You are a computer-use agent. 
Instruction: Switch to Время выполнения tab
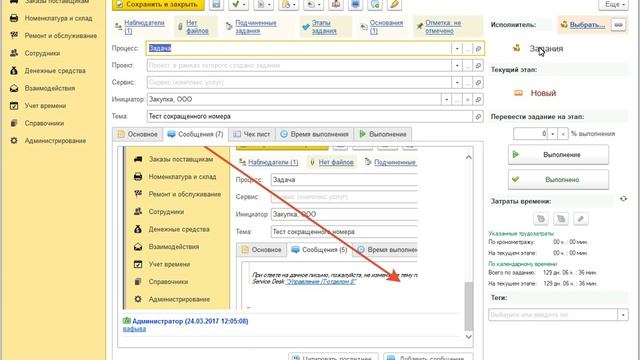(315, 134)
